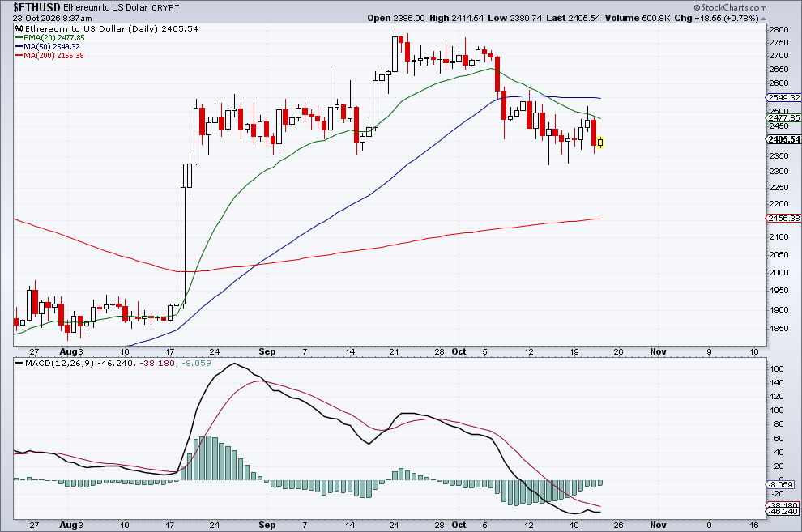This screenshot has width=802, height=532.
Task: Click the "MA(50) 2549.32" legend text
Action: point(52,46)
